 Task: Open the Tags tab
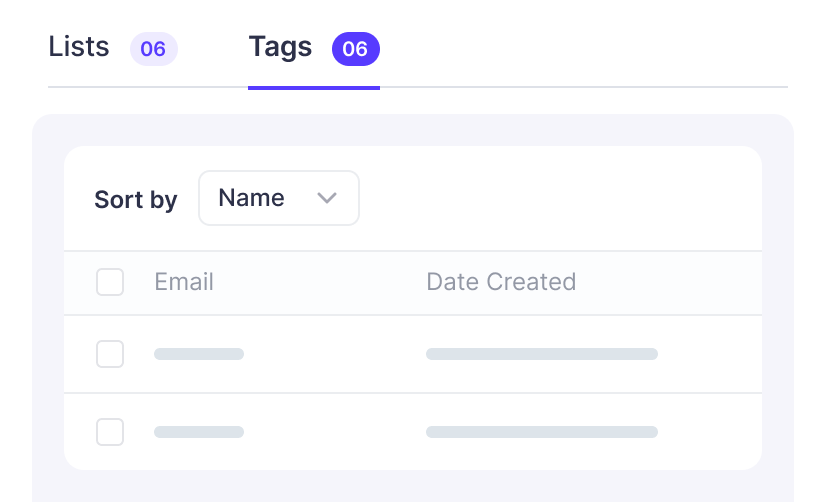[280, 47]
